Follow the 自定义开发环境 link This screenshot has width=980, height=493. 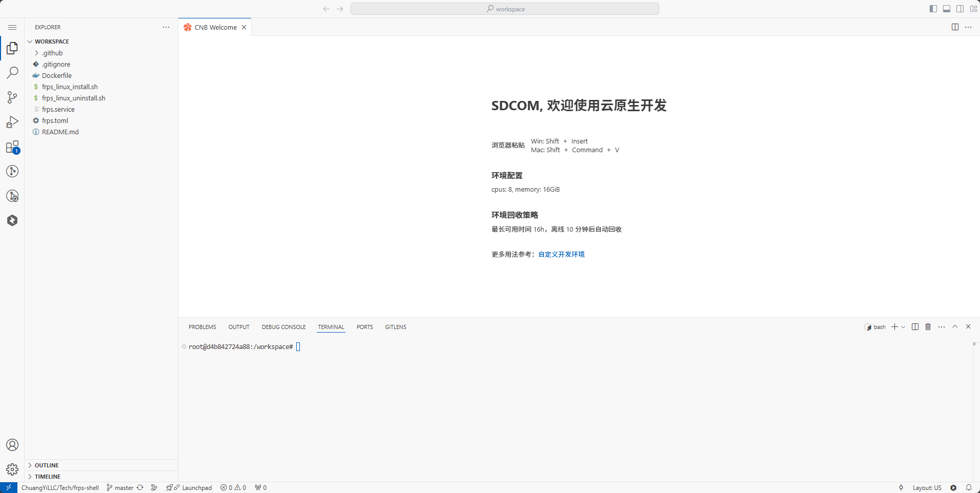click(561, 254)
